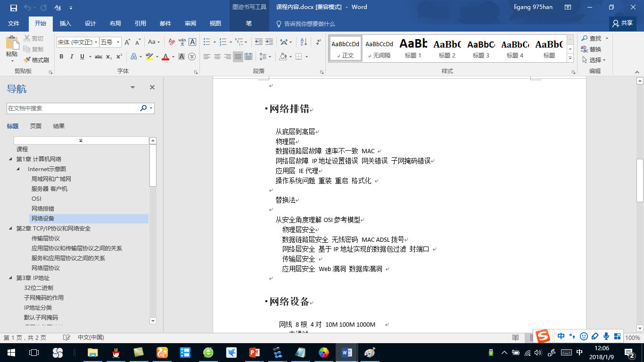Image resolution: width=644 pixels, height=362 pixels.
Task: Decrease font size with the shrink font icon
Action: (138, 42)
